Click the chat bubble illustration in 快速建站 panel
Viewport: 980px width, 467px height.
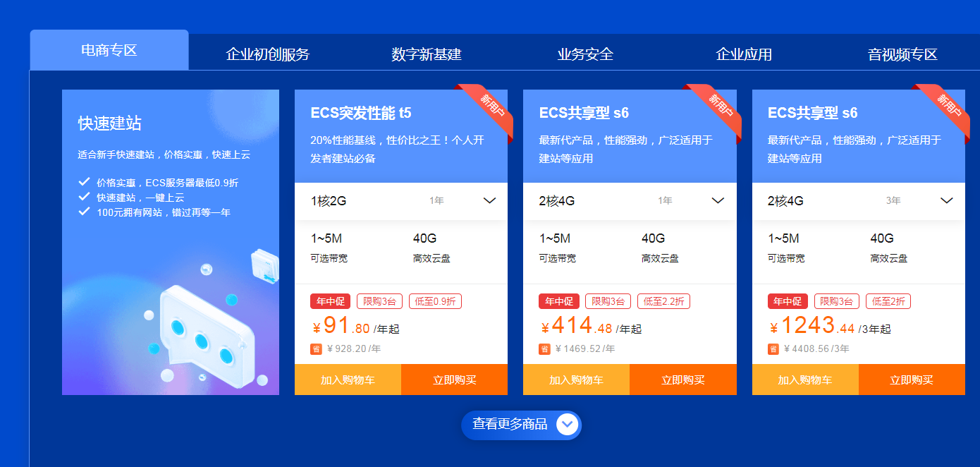[206, 330]
